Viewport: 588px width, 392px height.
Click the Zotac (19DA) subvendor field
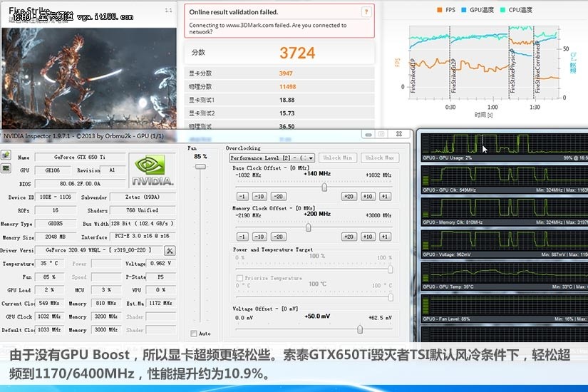(x=143, y=197)
